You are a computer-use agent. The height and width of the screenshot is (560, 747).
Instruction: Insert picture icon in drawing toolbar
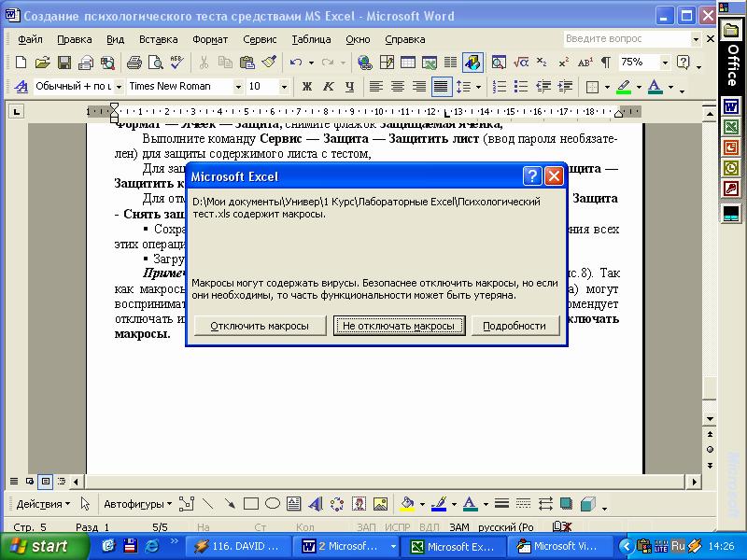pos(380,504)
